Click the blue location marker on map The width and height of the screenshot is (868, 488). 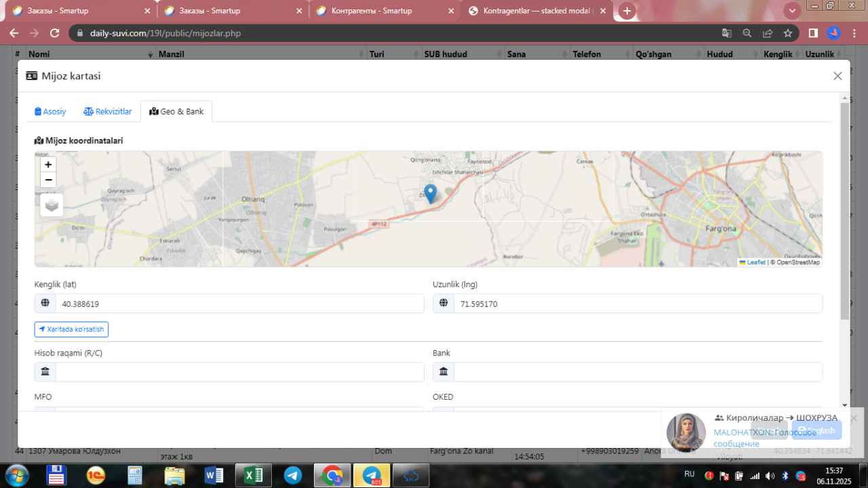click(x=430, y=193)
